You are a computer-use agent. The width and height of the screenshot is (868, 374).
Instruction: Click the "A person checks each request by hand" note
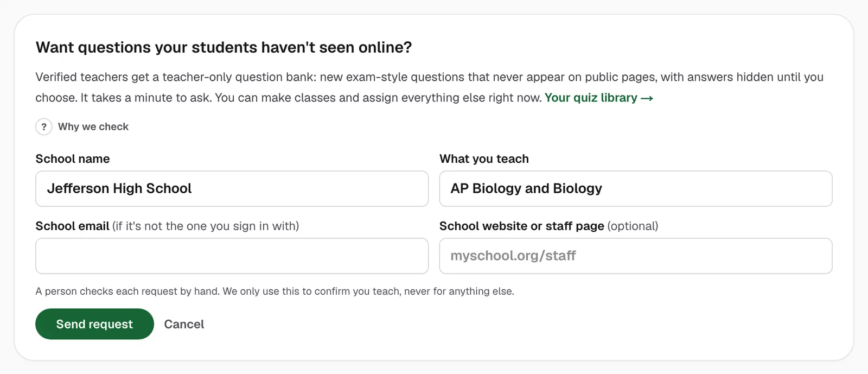[275, 291]
